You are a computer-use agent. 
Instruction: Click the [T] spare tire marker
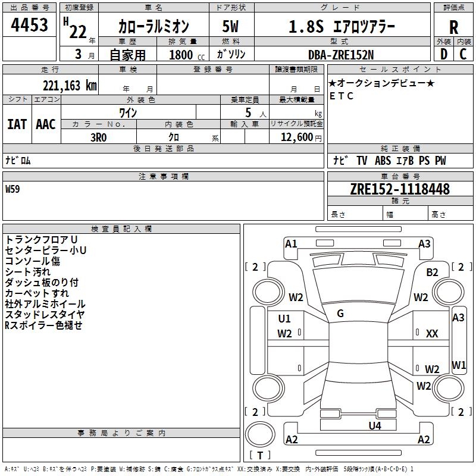pyautogui.click(x=259, y=456)
